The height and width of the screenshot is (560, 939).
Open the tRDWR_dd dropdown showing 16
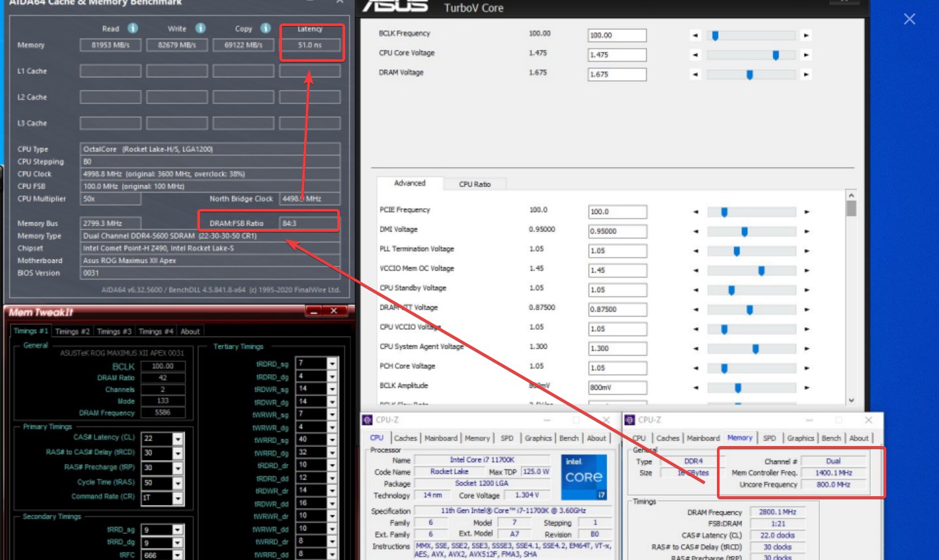[332, 503]
